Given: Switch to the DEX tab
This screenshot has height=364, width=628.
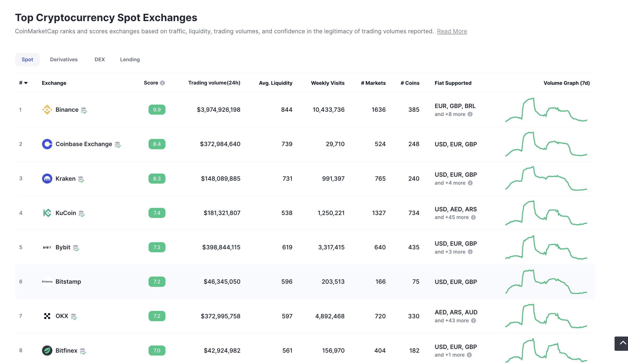Looking at the screenshot, I should pos(100,59).
